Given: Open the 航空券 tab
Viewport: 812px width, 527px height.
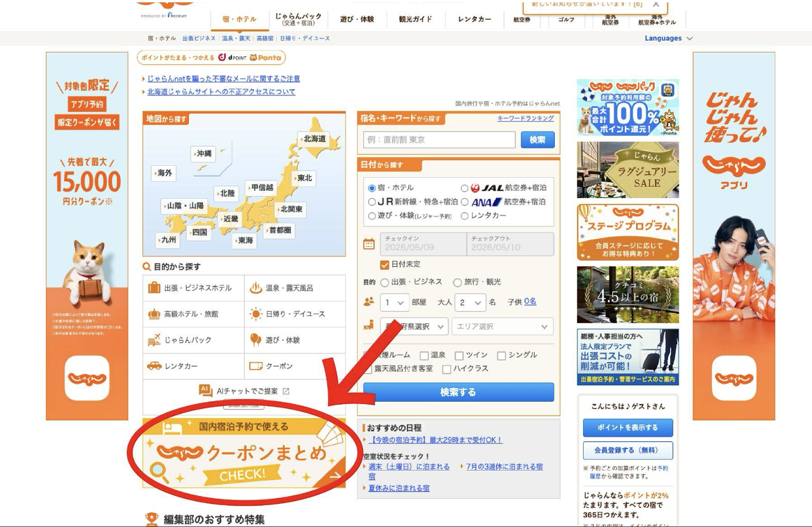Looking at the screenshot, I should point(522,20).
